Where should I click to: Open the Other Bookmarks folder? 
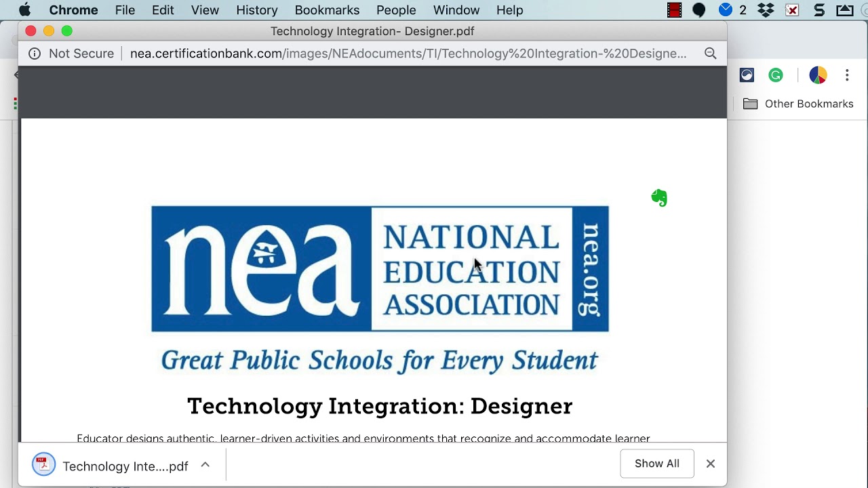(798, 104)
